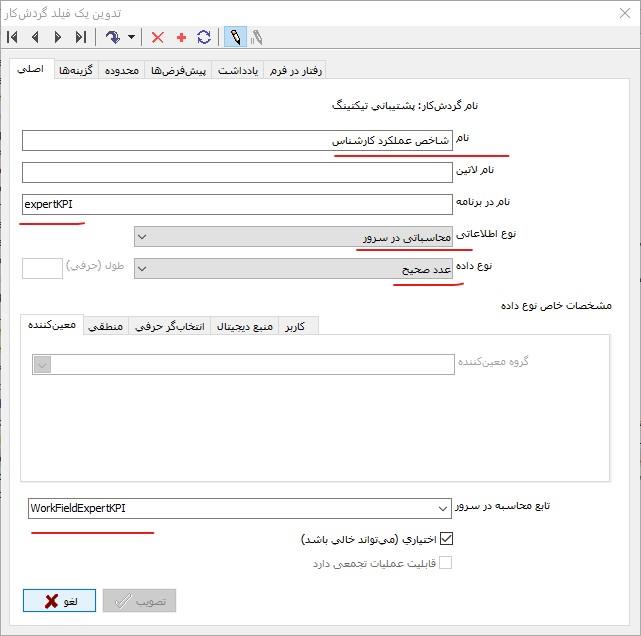
Task: Click into the نام لاتین text field
Action: point(236,172)
